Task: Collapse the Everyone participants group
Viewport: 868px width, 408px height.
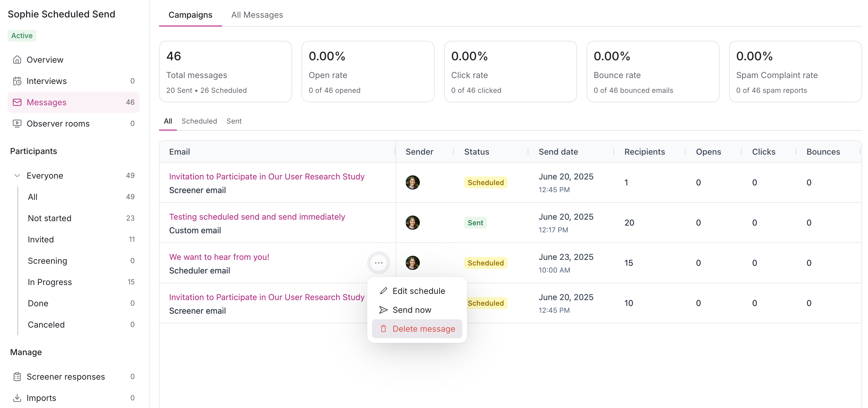Action: click(17, 176)
